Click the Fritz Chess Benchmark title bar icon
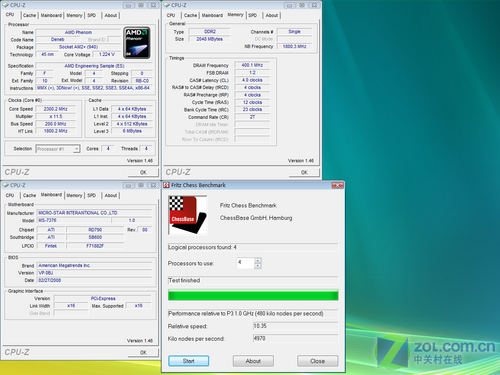500x375 pixels. (166, 185)
